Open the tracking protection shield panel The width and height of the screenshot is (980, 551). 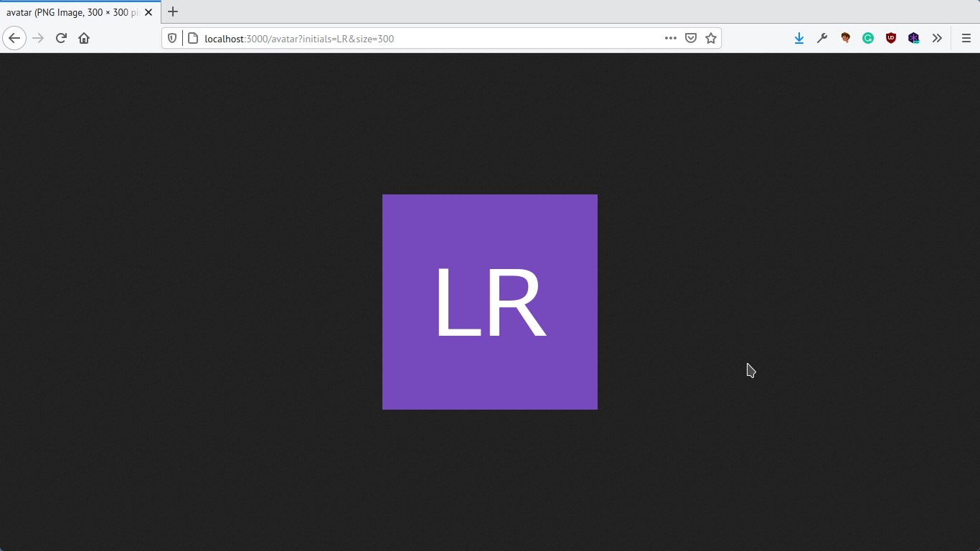coord(171,37)
